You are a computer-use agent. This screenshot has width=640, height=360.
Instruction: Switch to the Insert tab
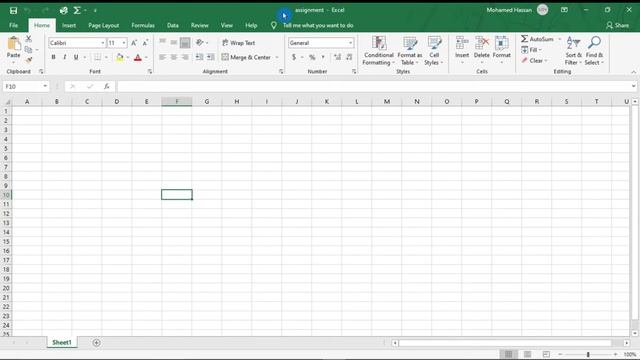pos(69,25)
